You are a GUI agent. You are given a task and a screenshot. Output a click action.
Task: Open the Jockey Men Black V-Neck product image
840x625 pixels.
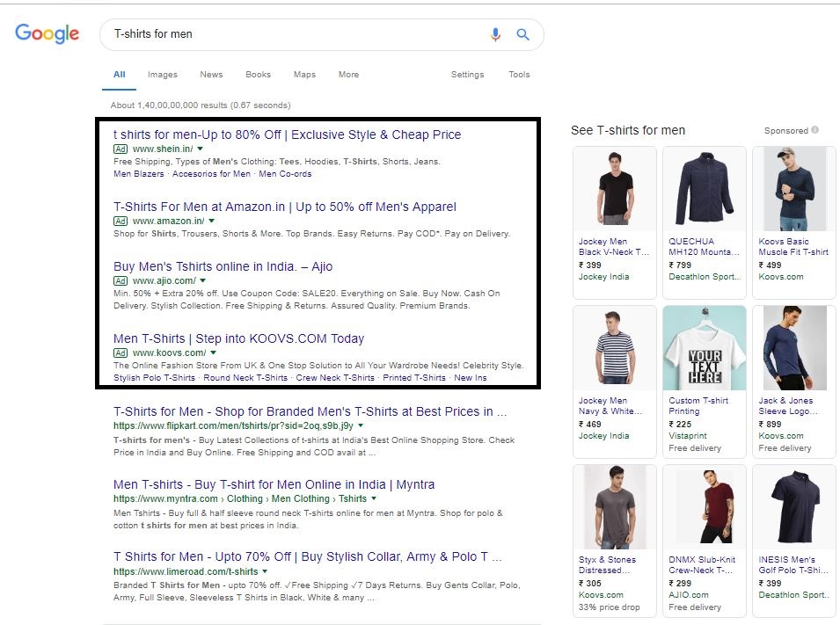click(x=615, y=188)
